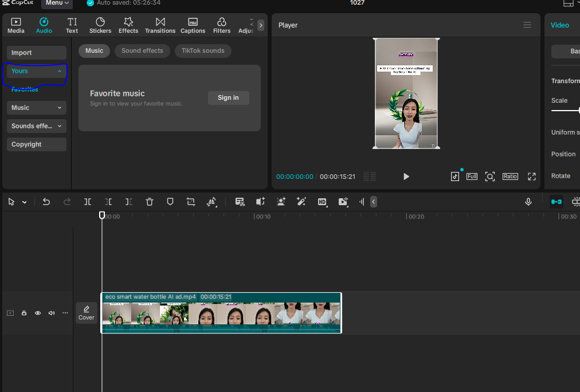Click the Undo arrow in timeline toolbar

pyautogui.click(x=46, y=202)
